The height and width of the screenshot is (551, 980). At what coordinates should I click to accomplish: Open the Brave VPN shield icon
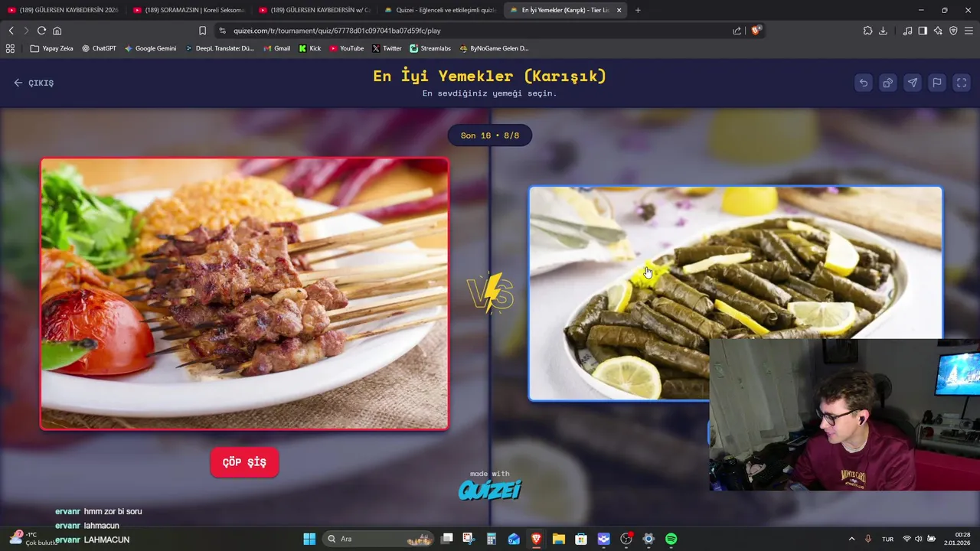(953, 31)
